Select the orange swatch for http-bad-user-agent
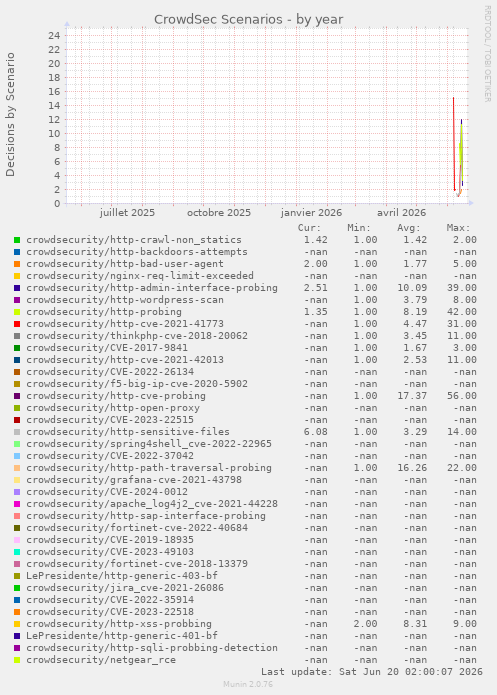 (17, 264)
